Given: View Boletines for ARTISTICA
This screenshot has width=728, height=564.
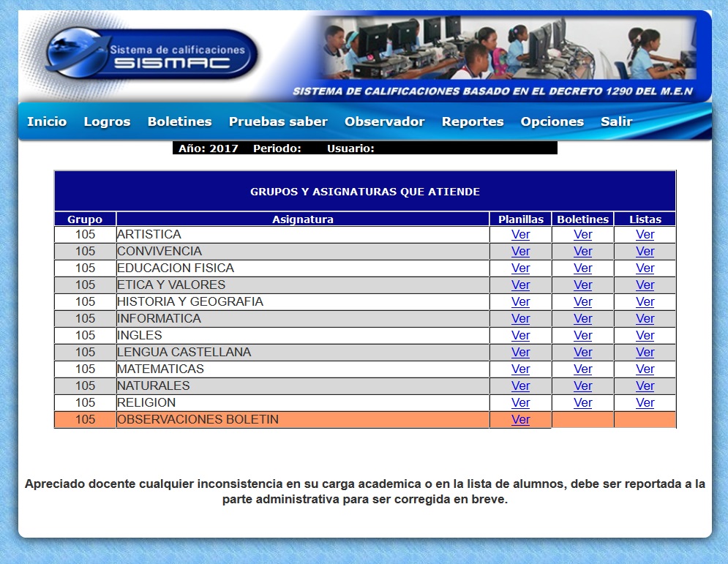Looking at the screenshot, I should [x=582, y=234].
